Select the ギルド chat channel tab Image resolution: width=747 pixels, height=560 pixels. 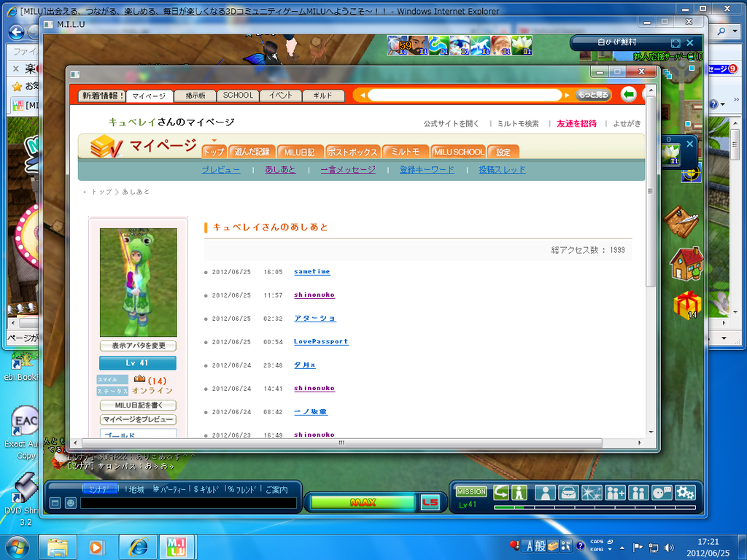pyautogui.click(x=206, y=489)
